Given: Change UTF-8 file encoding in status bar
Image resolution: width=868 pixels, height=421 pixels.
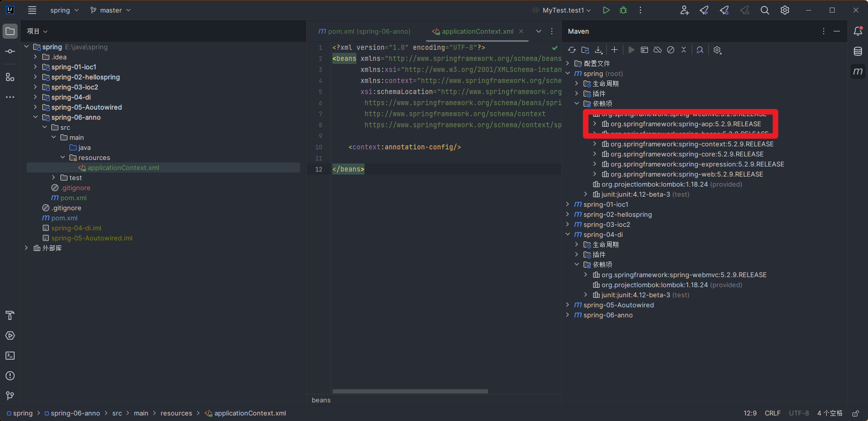Looking at the screenshot, I should (x=799, y=413).
